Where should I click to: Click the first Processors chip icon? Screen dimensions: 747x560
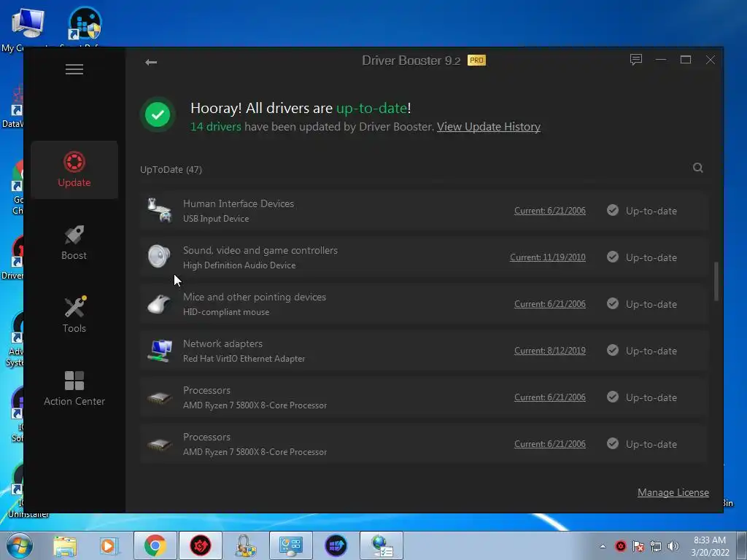(x=159, y=397)
